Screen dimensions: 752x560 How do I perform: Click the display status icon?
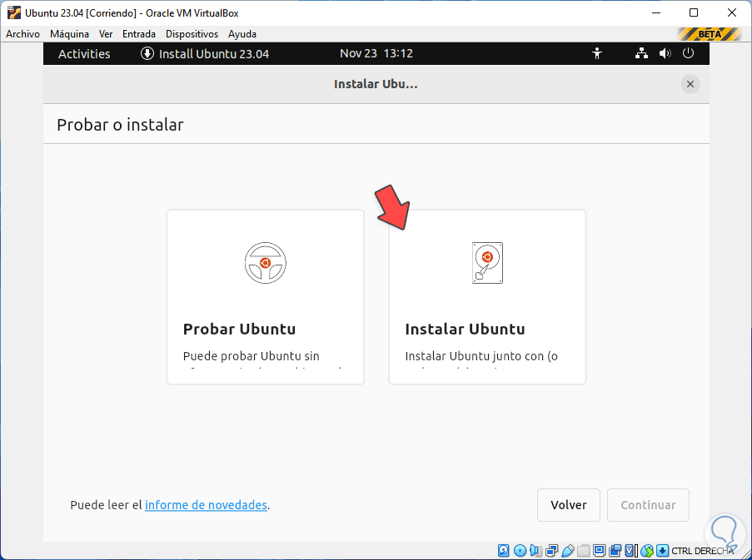[599, 550]
